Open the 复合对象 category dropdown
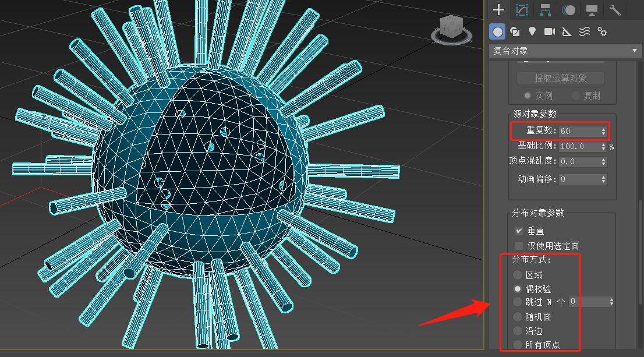Screen dimensions: 644x357 [x=565, y=51]
